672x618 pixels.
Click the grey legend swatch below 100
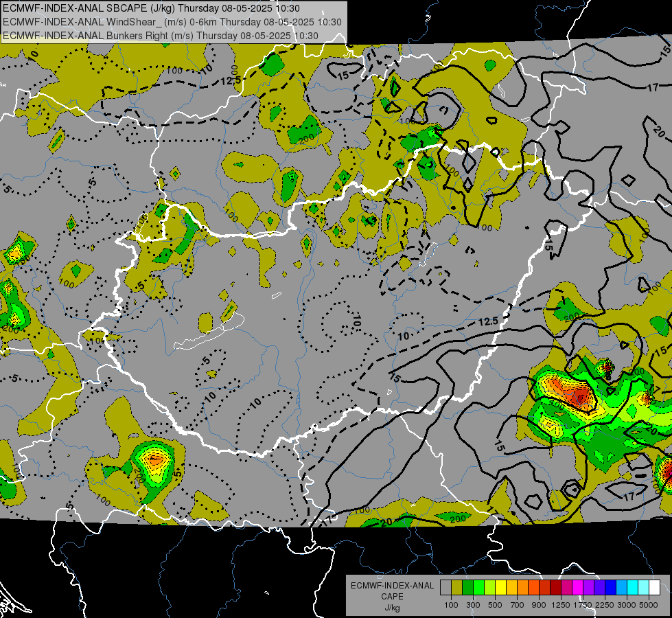pyautogui.click(x=445, y=588)
